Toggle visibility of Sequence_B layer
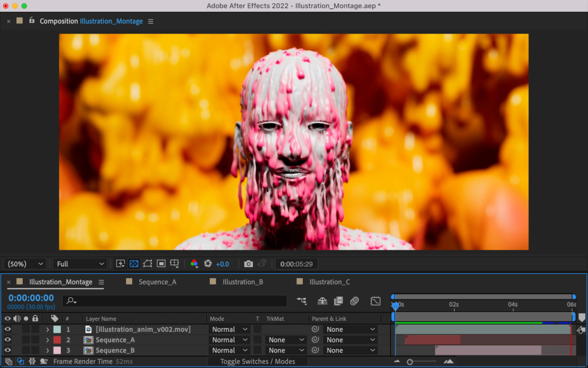Screen dimensions: 588x368 [x=7, y=350]
